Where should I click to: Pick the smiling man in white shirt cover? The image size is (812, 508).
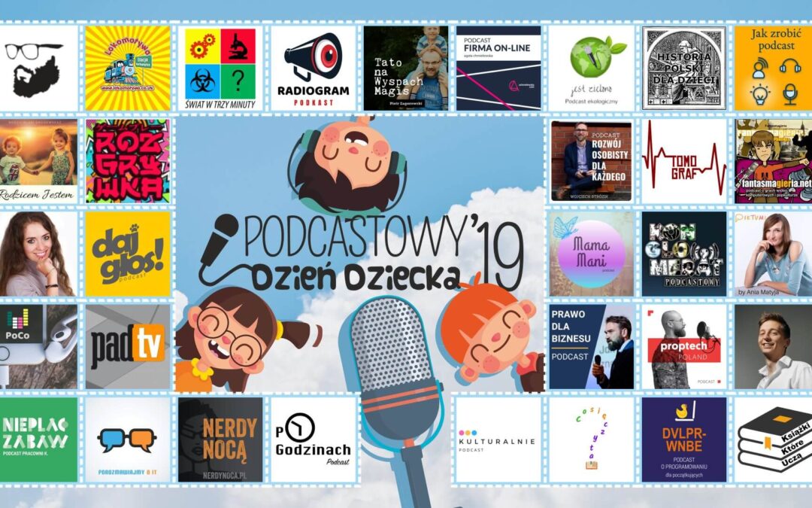(x=773, y=346)
